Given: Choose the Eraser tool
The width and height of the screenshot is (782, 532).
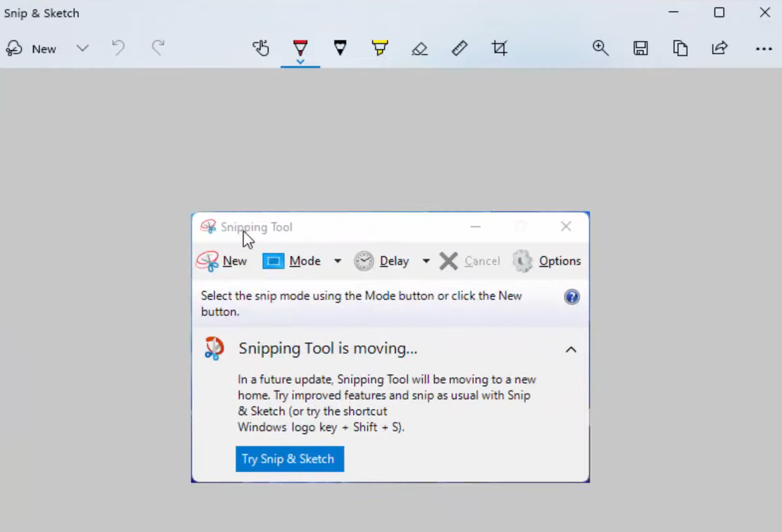Looking at the screenshot, I should tap(419, 48).
